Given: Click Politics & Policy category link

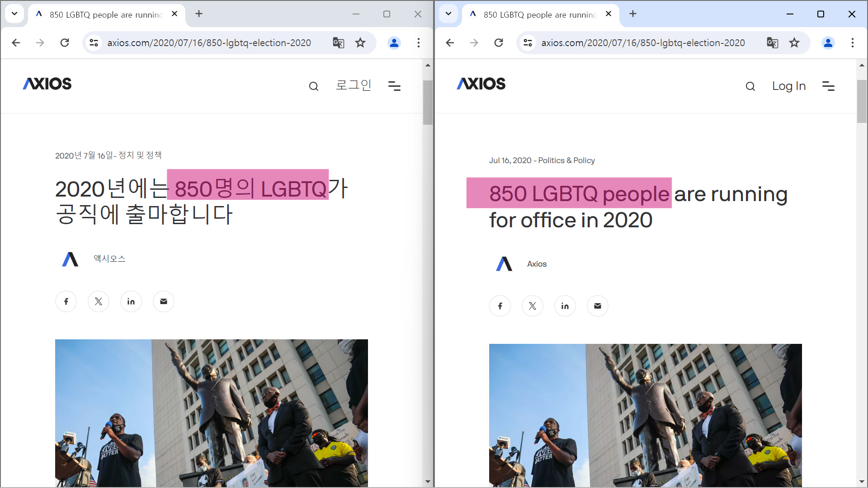Looking at the screenshot, I should 566,160.
